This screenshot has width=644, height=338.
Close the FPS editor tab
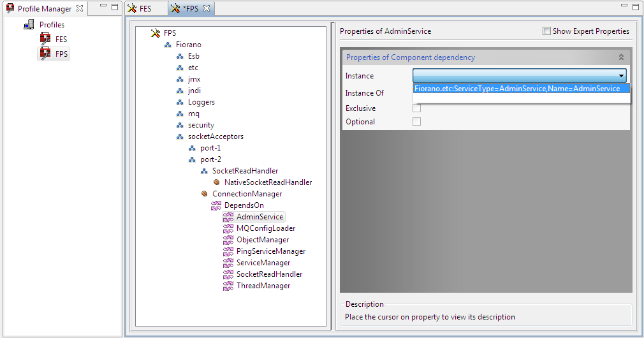click(x=207, y=8)
